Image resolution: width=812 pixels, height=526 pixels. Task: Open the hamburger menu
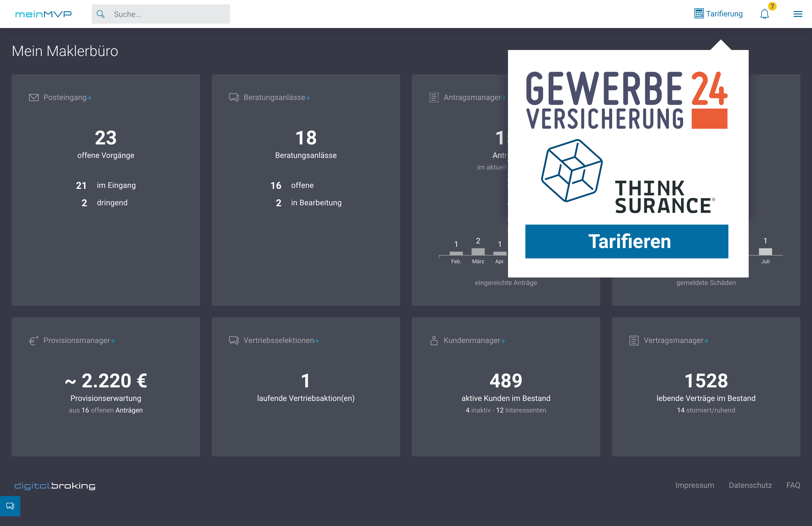click(798, 14)
